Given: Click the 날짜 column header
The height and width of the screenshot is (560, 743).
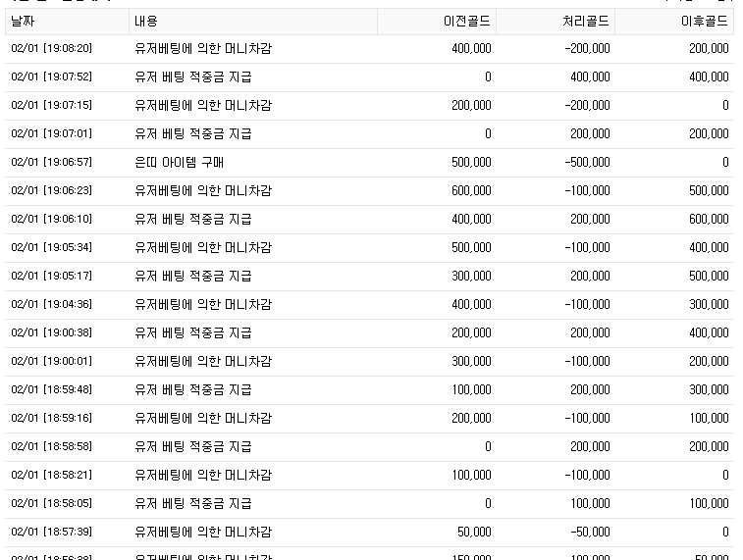Looking at the screenshot, I should pyautogui.click(x=67, y=22).
